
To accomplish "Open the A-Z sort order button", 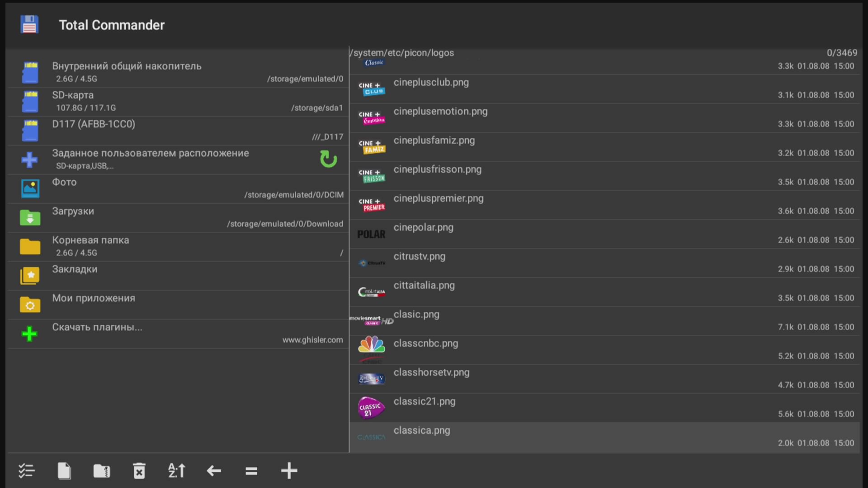I will coord(177,471).
